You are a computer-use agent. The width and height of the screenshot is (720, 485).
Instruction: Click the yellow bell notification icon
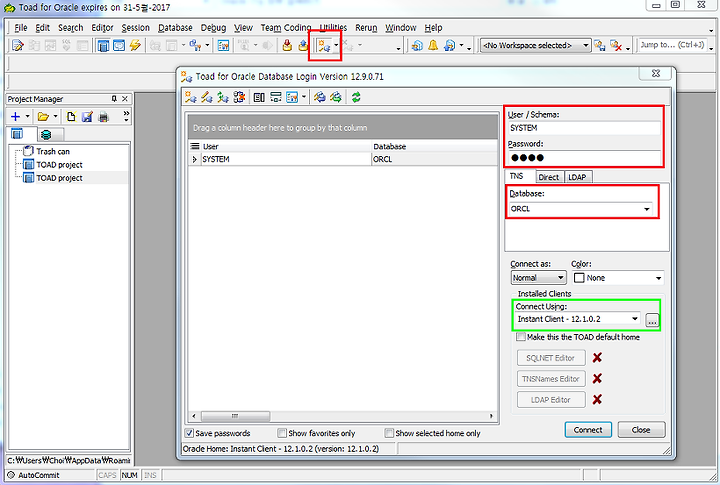coord(433,45)
